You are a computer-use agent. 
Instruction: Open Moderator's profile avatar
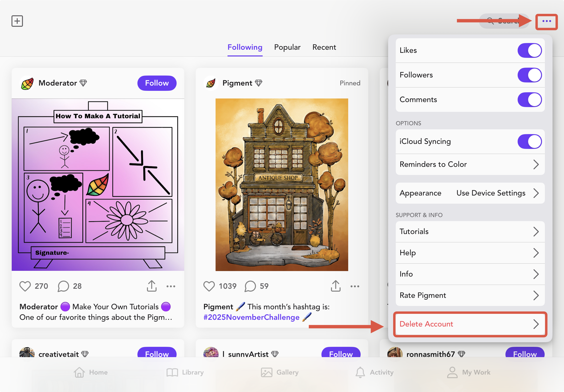tap(27, 83)
